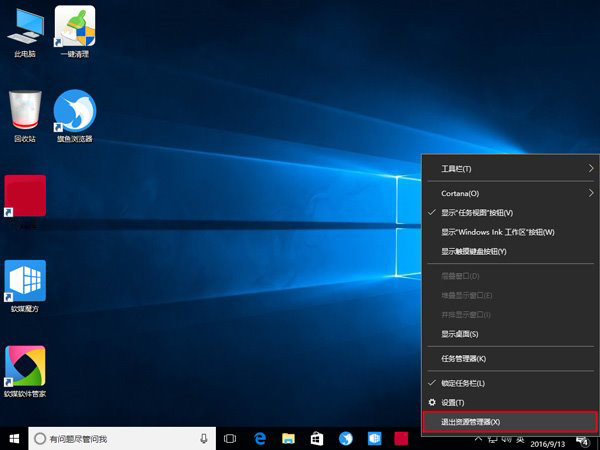Toggle 锁定任务栏(L) option
The width and height of the screenshot is (600, 450).
click(x=510, y=383)
